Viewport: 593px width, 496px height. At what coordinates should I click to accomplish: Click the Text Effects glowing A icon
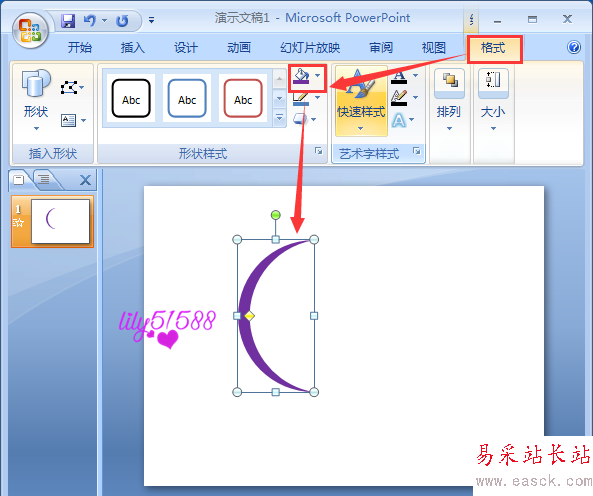(x=399, y=120)
